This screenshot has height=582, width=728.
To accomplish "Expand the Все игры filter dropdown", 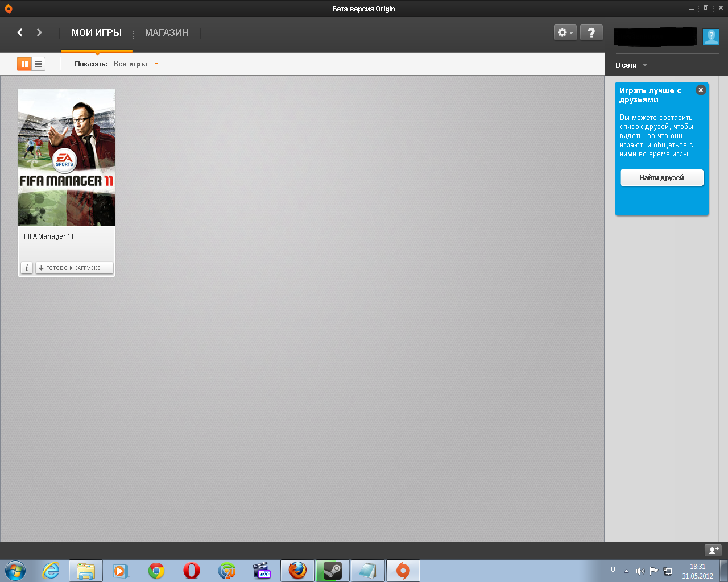I will 135,64.
